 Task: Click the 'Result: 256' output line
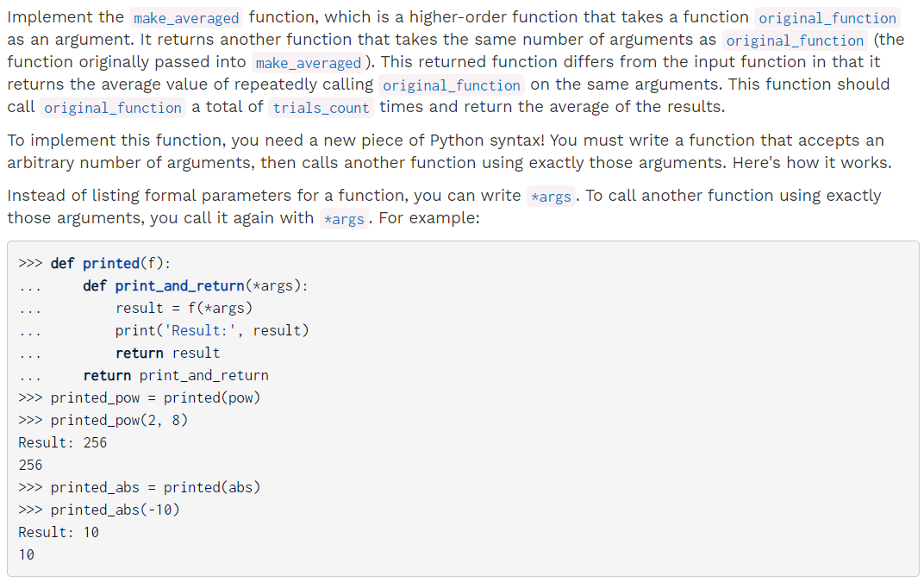62,442
